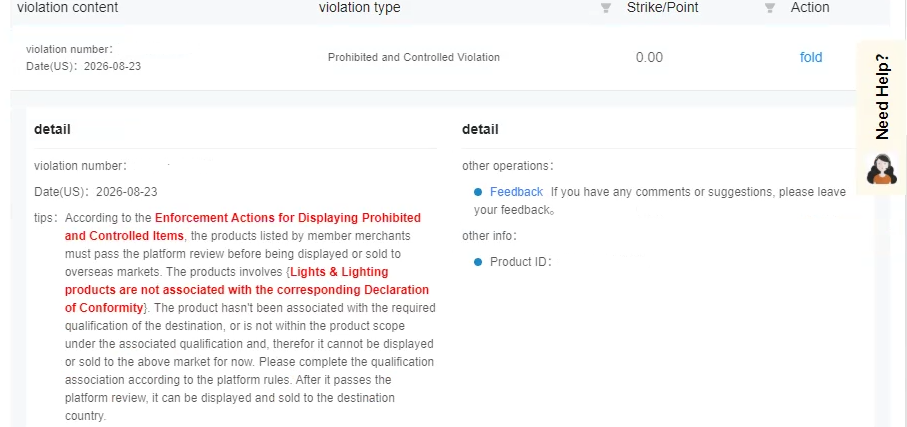
Task: Click the Prohibited and Controlled Violation text
Action: pos(414,57)
